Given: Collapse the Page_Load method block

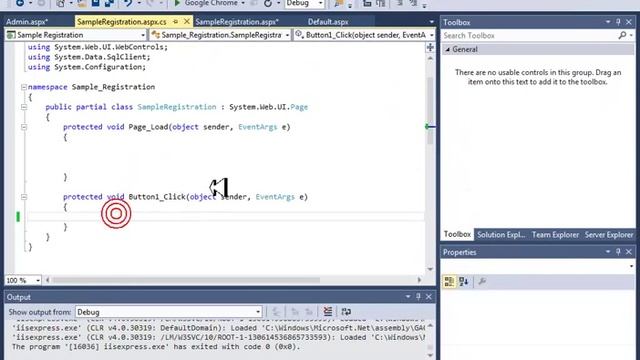Looking at the screenshot, I should pos(24,127).
